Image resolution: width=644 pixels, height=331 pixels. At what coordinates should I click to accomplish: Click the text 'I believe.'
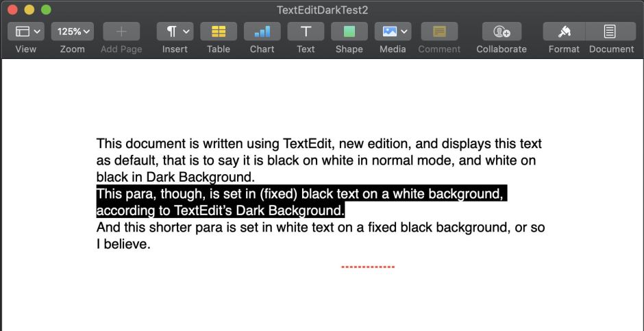123,245
